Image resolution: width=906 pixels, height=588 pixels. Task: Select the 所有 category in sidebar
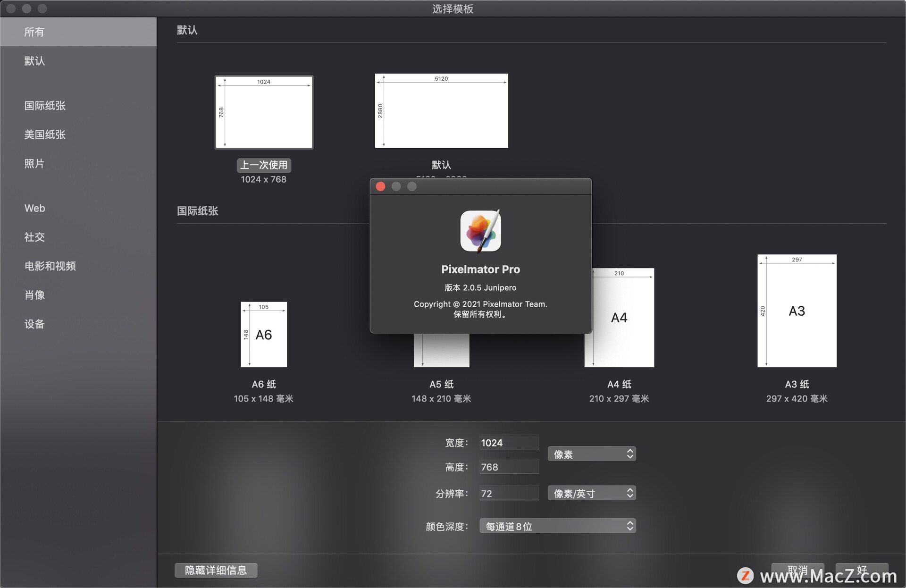pos(78,32)
